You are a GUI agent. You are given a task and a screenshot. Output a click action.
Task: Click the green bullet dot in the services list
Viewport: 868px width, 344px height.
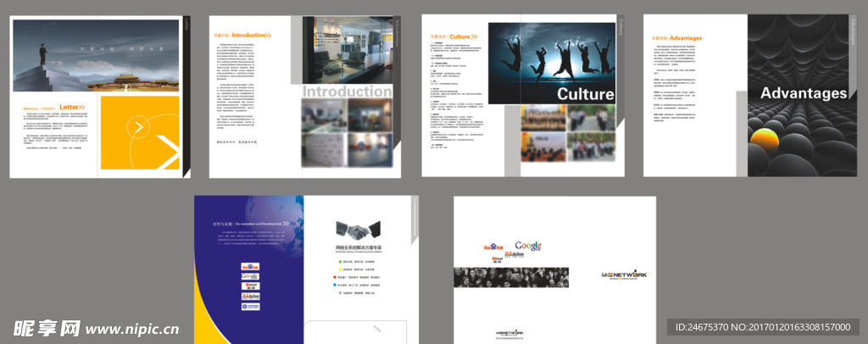(340, 260)
